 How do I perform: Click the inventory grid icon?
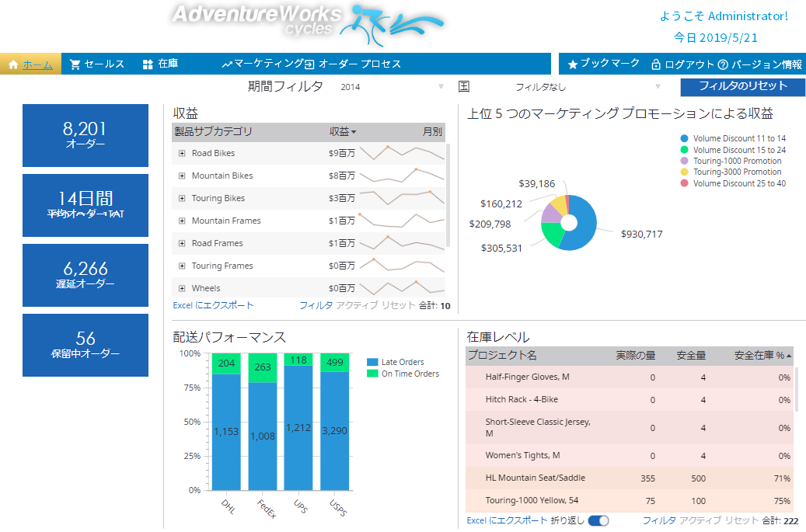click(x=148, y=64)
